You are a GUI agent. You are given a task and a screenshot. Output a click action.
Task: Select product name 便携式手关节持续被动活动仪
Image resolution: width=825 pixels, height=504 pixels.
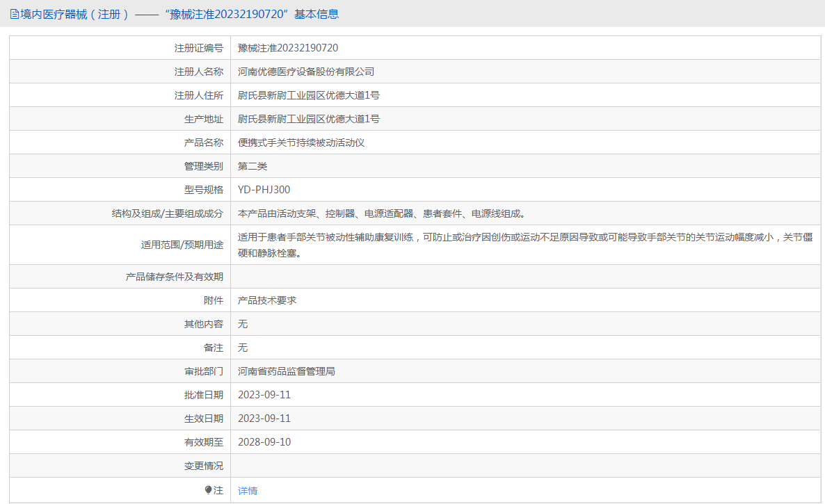click(x=301, y=143)
